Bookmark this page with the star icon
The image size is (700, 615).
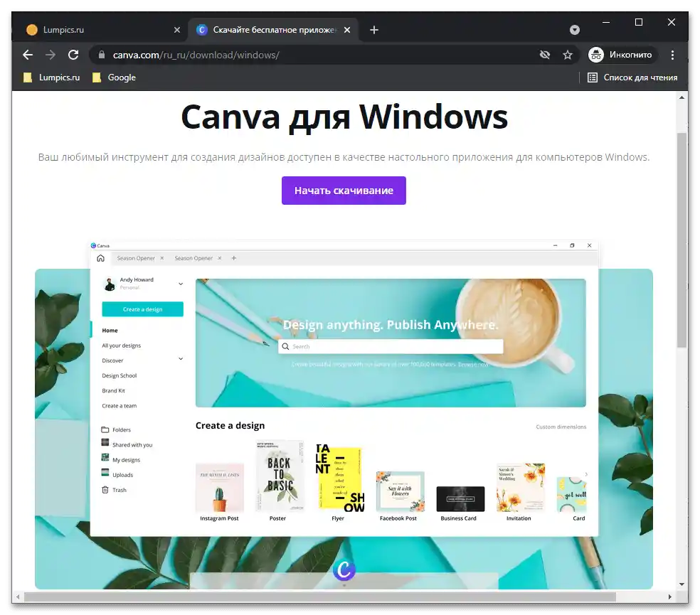point(568,55)
